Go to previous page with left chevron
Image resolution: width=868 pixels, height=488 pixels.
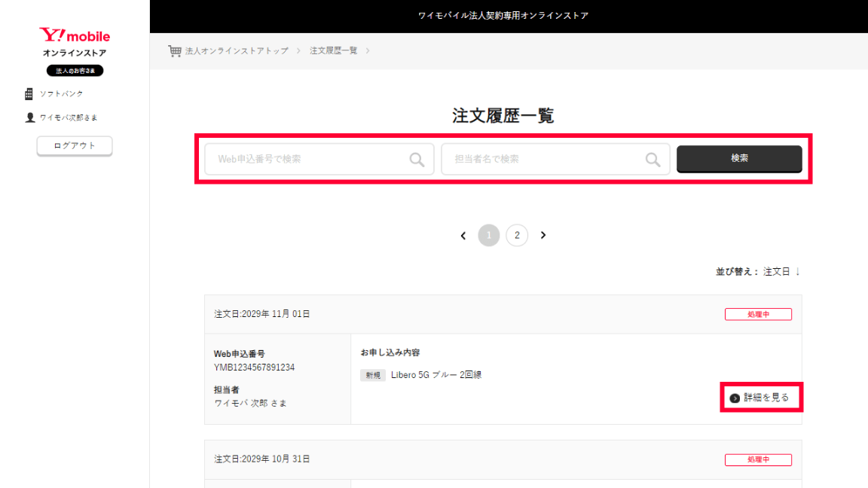463,236
